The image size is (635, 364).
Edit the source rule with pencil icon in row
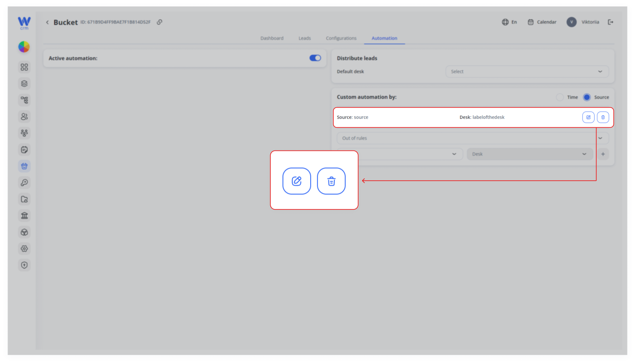point(588,117)
